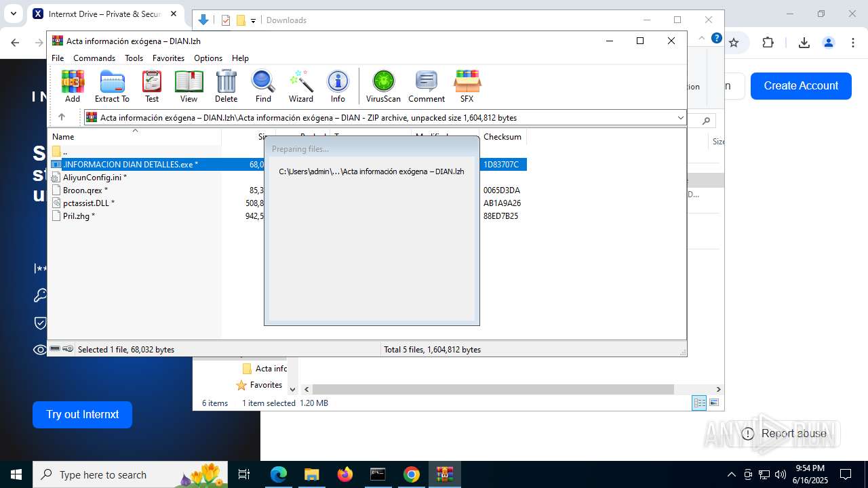Image resolution: width=868 pixels, height=488 pixels.
Task: Click the Create Account button
Action: pyautogui.click(x=801, y=85)
